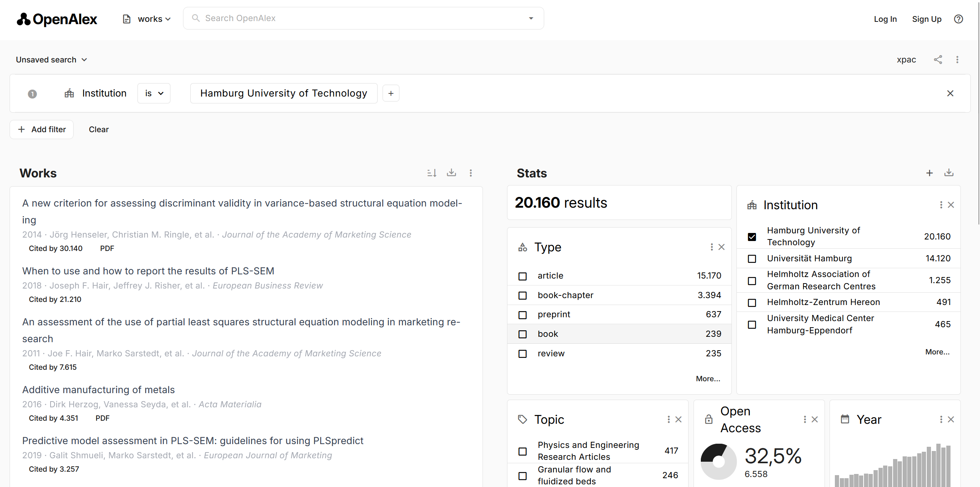Open the Topic panel options icon

tap(668, 419)
